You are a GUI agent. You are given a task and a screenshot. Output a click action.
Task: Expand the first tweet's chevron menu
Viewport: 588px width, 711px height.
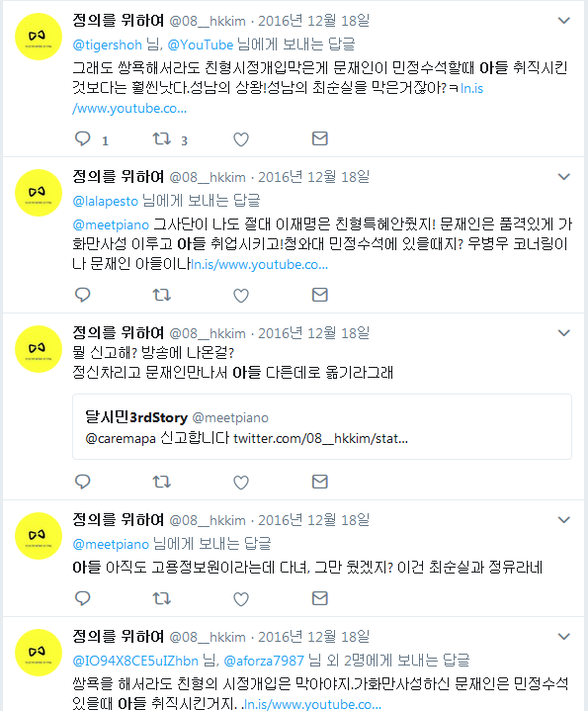(x=563, y=21)
